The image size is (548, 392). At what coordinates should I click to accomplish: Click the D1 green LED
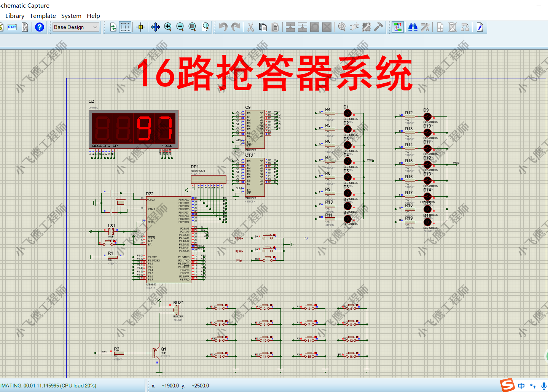click(x=347, y=113)
